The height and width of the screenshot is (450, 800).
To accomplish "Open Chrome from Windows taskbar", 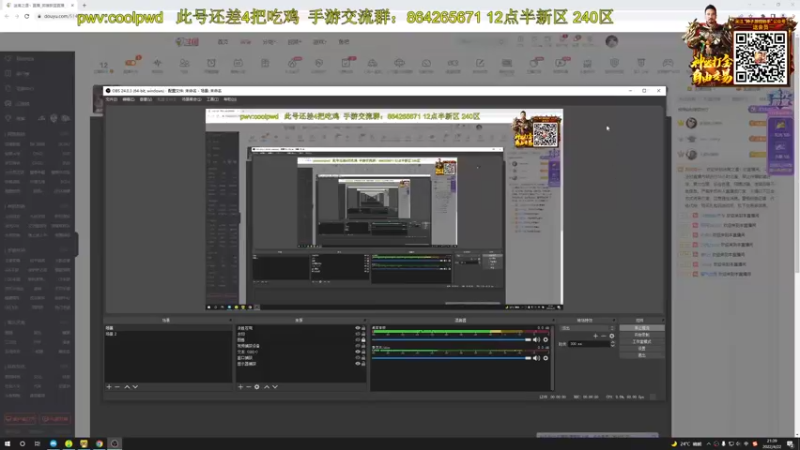I will [99, 444].
